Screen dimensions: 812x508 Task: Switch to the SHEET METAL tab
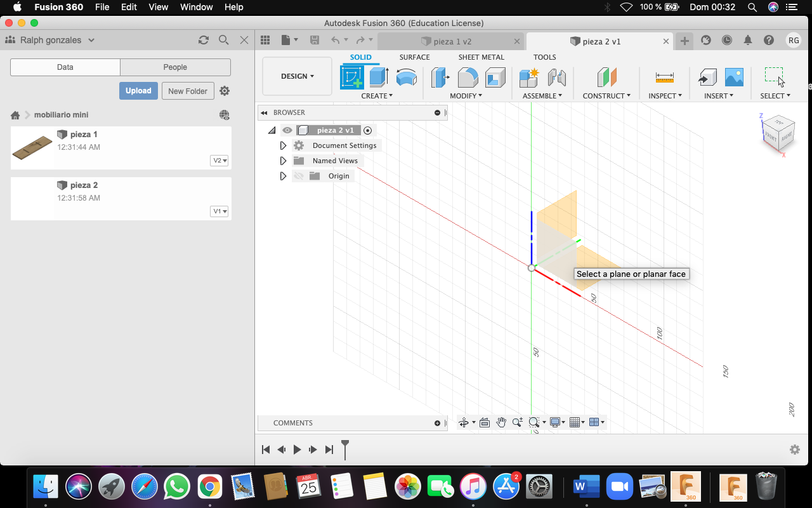point(481,57)
